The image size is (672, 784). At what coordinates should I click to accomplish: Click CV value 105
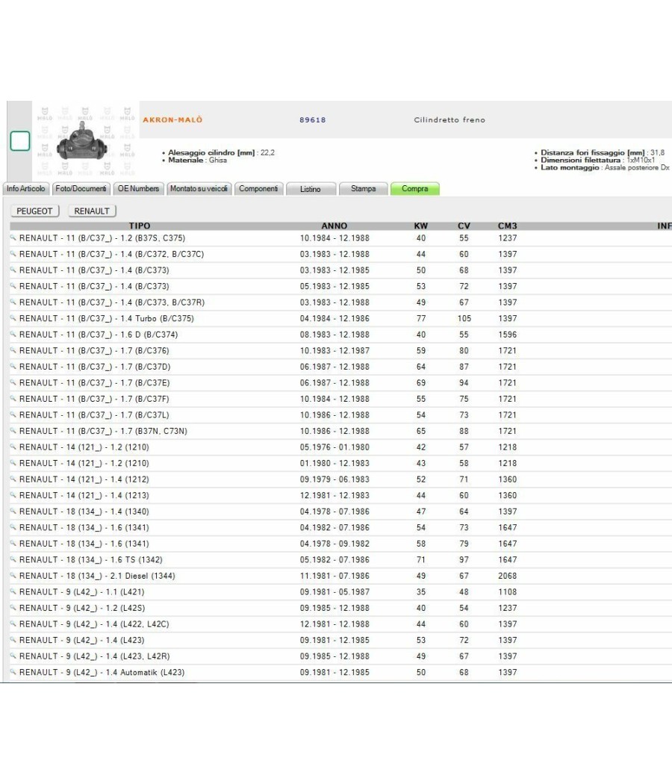tap(464, 319)
